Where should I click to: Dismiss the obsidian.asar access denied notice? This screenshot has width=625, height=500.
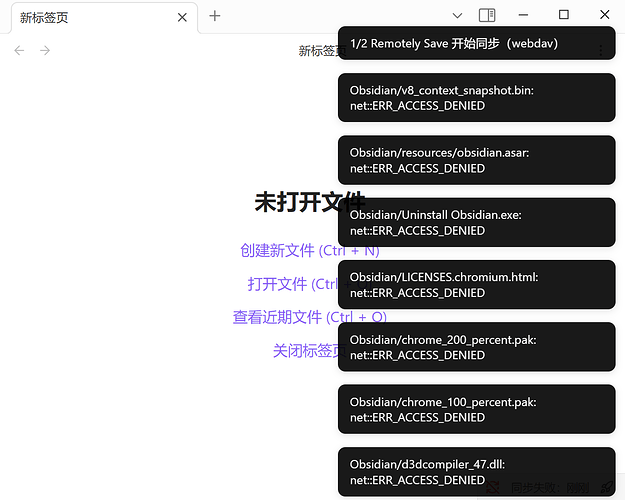[477, 160]
